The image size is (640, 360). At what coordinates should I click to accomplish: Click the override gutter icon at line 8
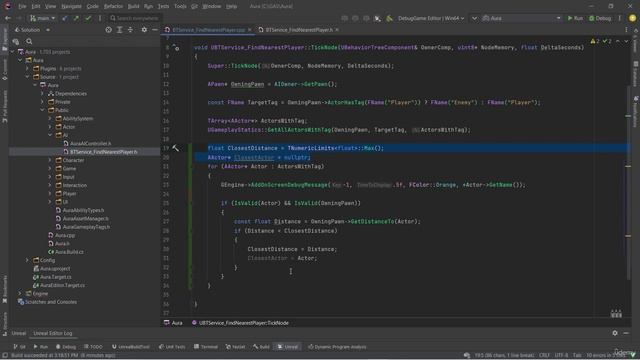(x=176, y=47)
